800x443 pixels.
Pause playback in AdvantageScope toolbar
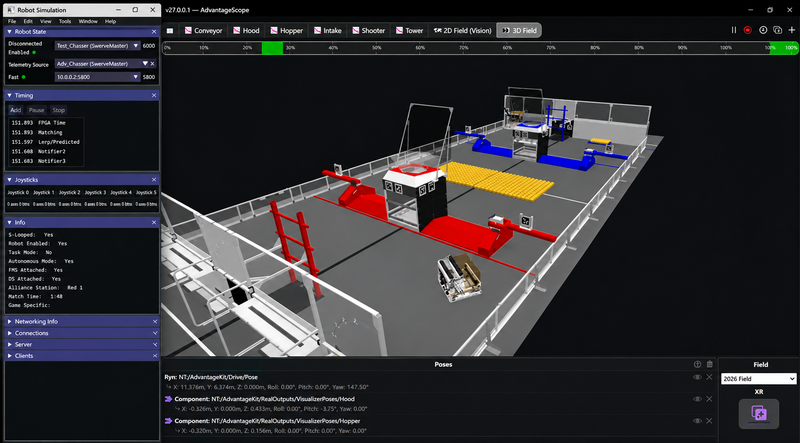coord(734,30)
